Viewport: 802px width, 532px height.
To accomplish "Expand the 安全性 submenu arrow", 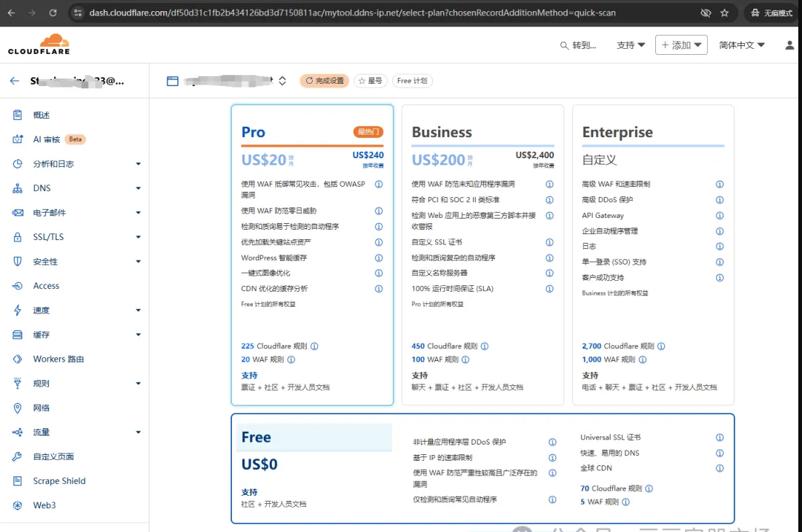I will click(x=138, y=262).
